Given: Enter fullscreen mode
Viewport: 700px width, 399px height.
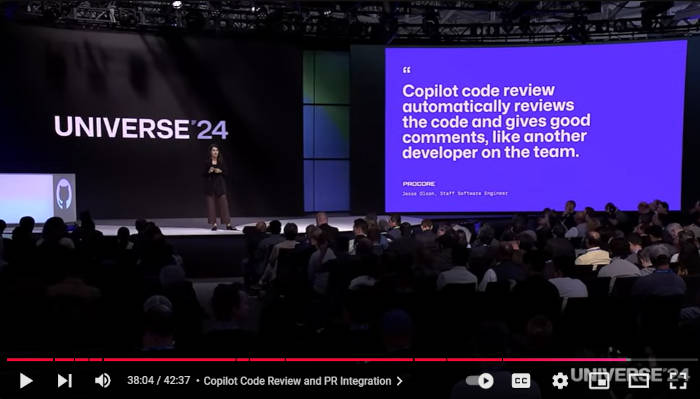Looking at the screenshot, I should (678, 381).
